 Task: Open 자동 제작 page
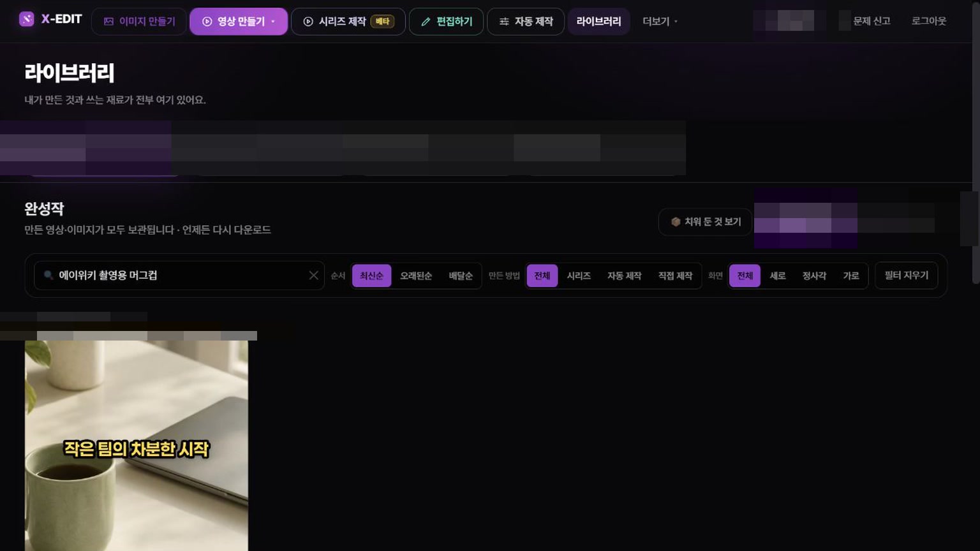(526, 22)
